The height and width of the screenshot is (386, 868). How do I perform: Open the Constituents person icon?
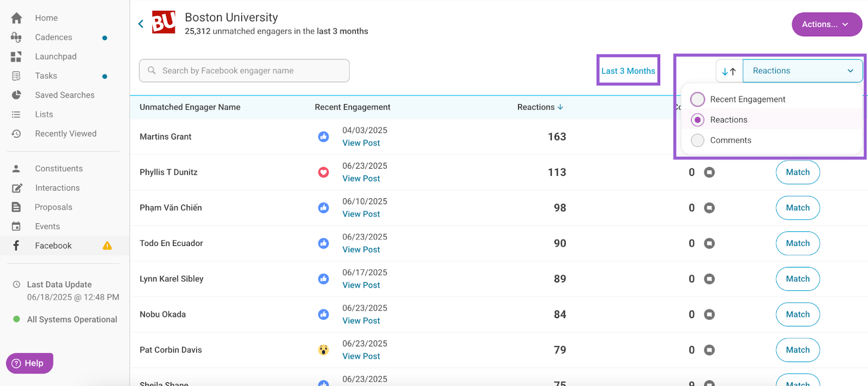16,169
